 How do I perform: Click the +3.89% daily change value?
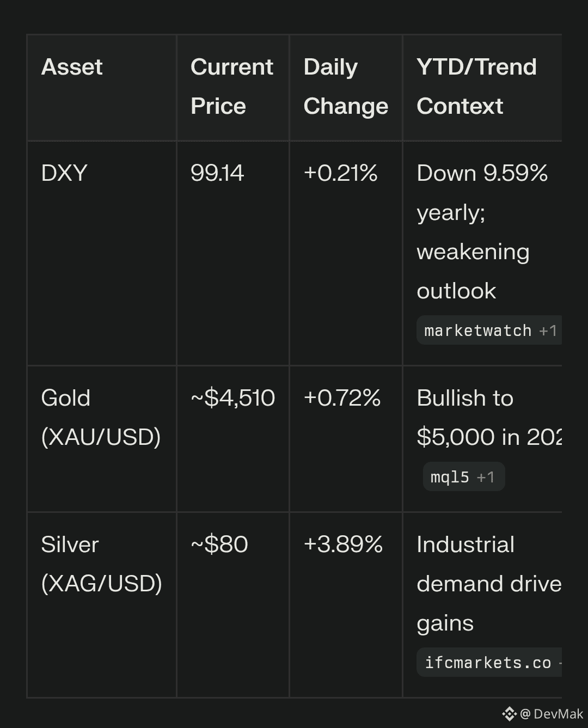coord(343,545)
